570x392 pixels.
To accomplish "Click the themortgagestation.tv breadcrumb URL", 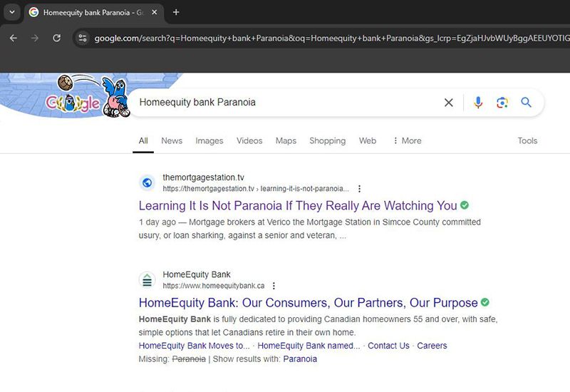I will coord(256,189).
